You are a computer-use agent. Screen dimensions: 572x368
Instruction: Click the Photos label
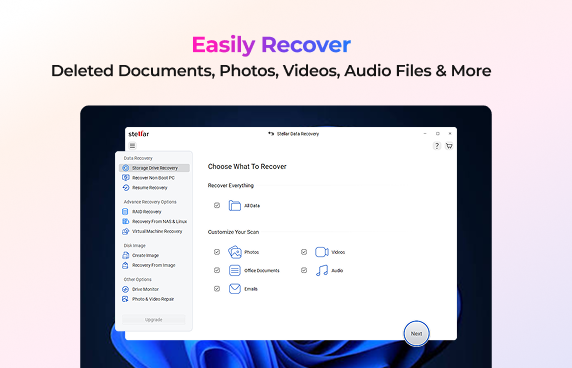(252, 252)
